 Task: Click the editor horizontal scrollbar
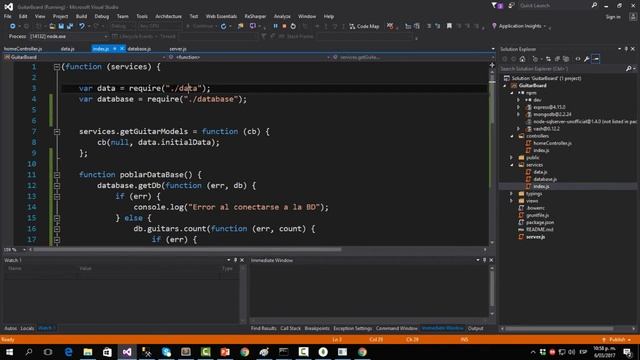pos(188,249)
